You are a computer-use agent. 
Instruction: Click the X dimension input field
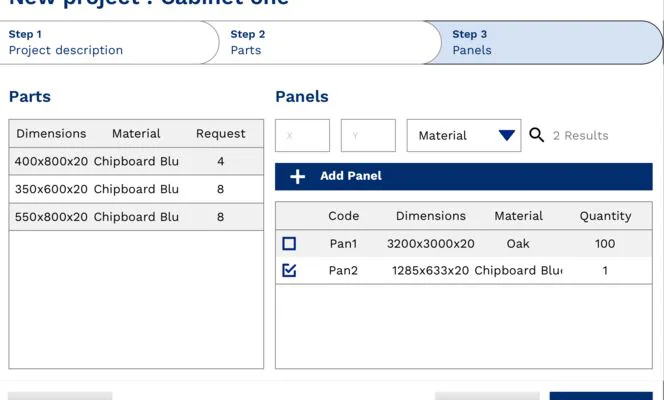click(x=302, y=136)
